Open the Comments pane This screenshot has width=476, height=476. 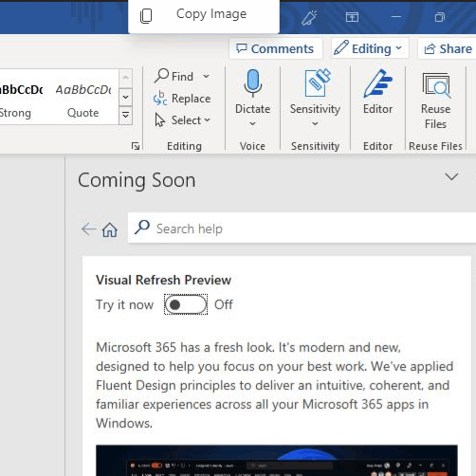275,48
